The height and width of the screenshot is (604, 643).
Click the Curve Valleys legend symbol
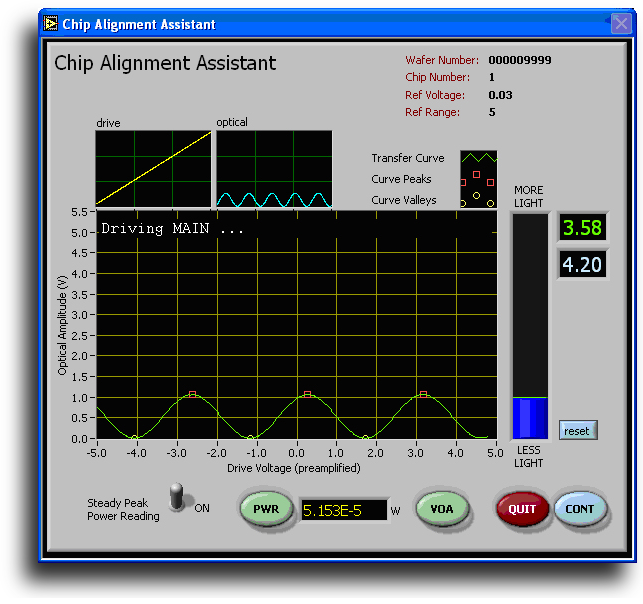[x=477, y=200]
